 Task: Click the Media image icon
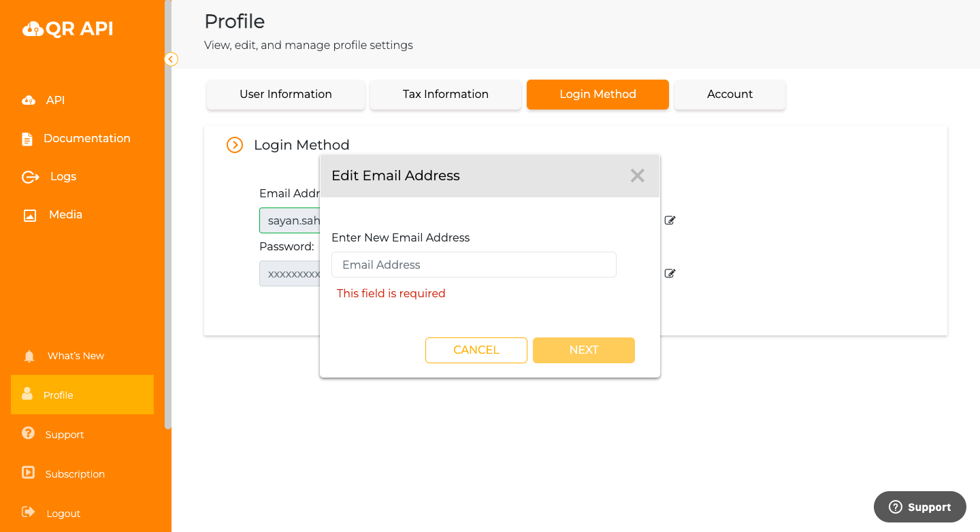click(x=30, y=215)
